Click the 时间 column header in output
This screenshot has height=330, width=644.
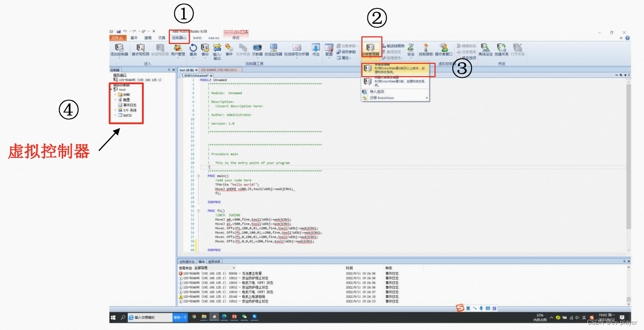pyautogui.click(x=349, y=268)
